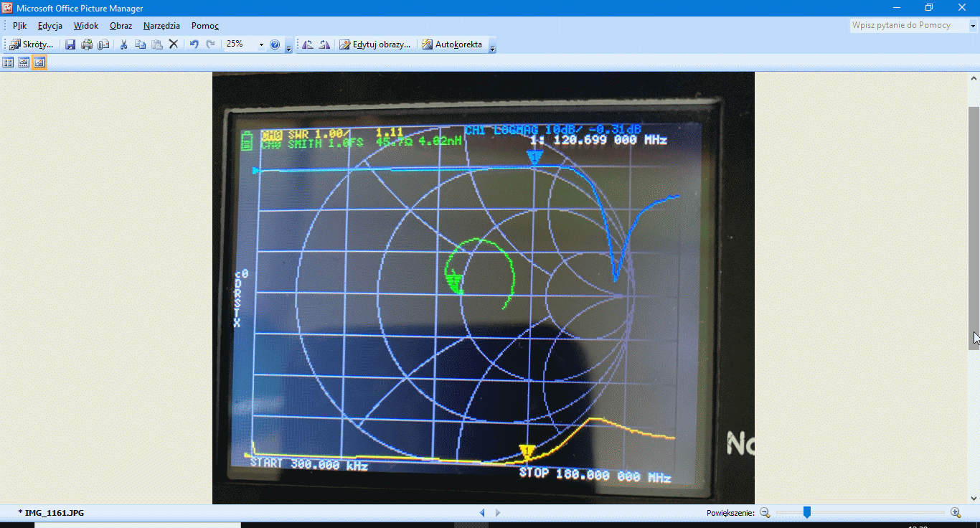This screenshot has width=980, height=528.
Task: Click the Delete X icon
Action: click(173, 44)
